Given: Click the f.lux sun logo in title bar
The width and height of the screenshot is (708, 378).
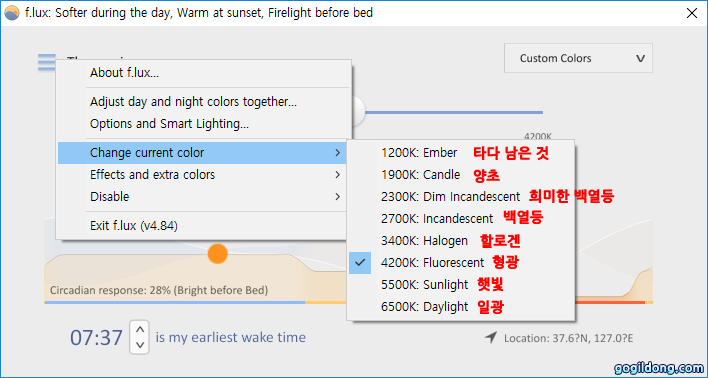Looking at the screenshot, I should pyautogui.click(x=12, y=13).
